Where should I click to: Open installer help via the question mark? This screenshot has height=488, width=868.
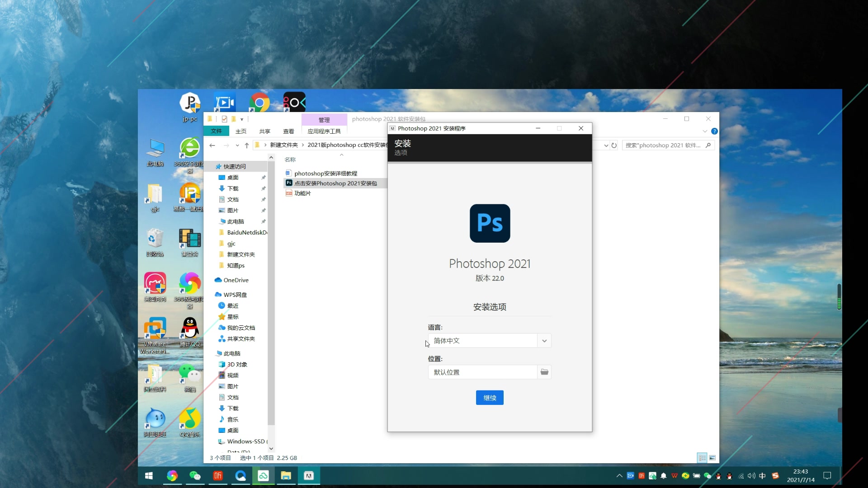point(715,131)
